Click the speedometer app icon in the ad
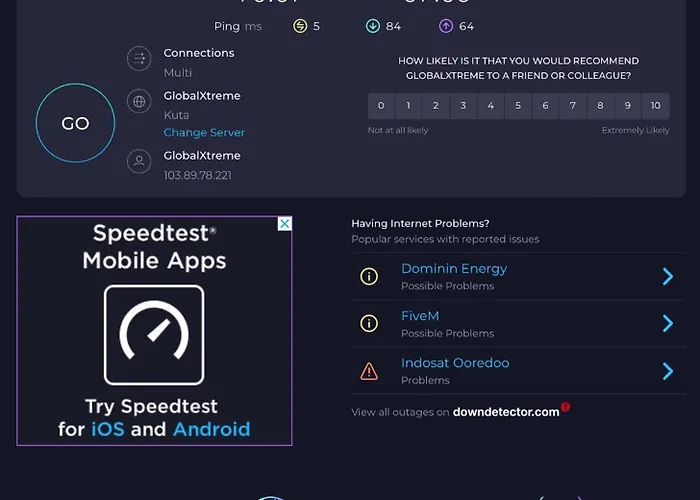Screen dimensions: 700x500 point(154,335)
